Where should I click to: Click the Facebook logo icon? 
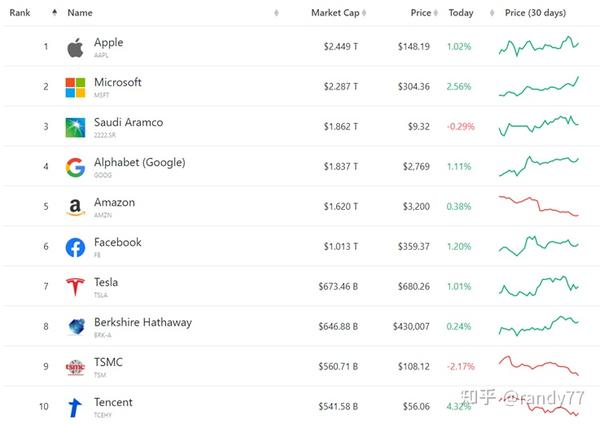click(x=75, y=247)
